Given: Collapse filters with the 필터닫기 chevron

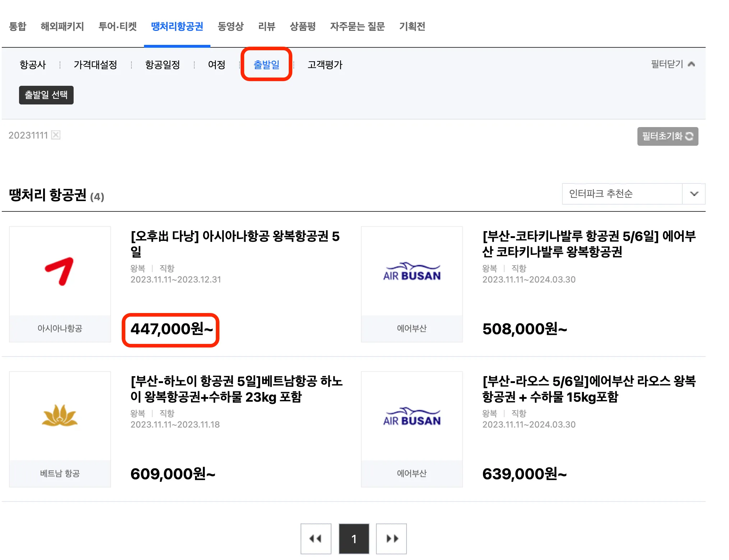Looking at the screenshot, I should pyautogui.click(x=691, y=64).
